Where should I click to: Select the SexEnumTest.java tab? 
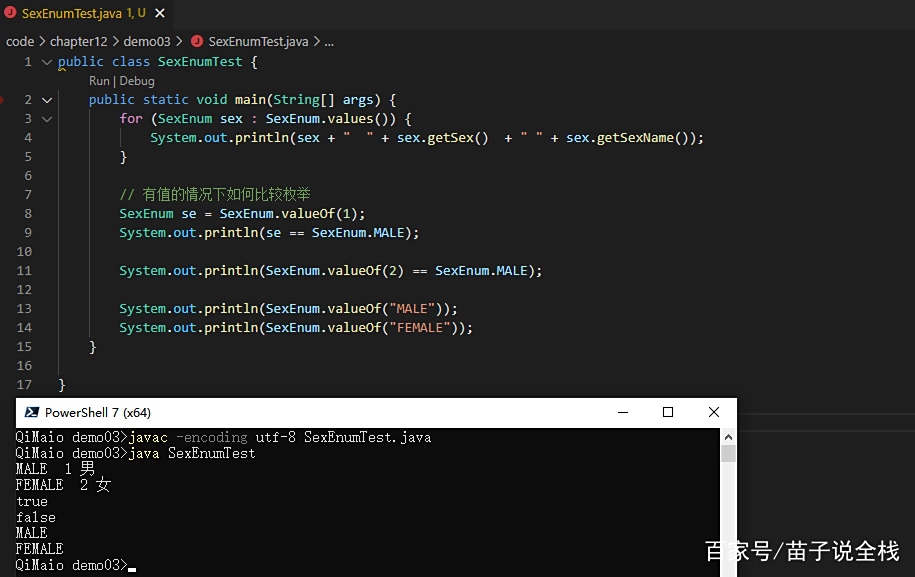point(87,13)
